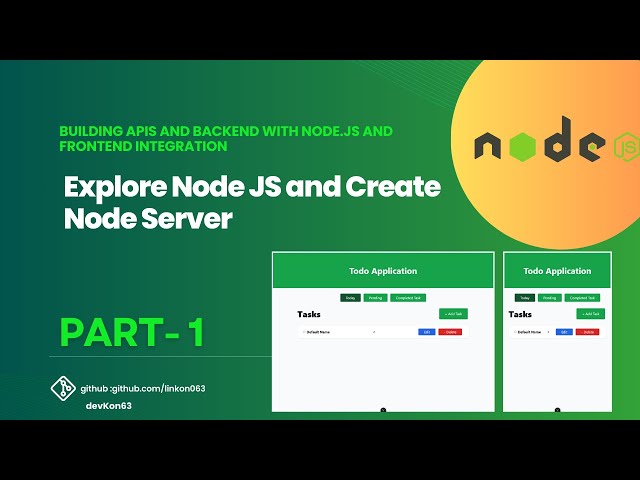Click the green PART- 1 label
640x480 pixels.
(x=132, y=333)
